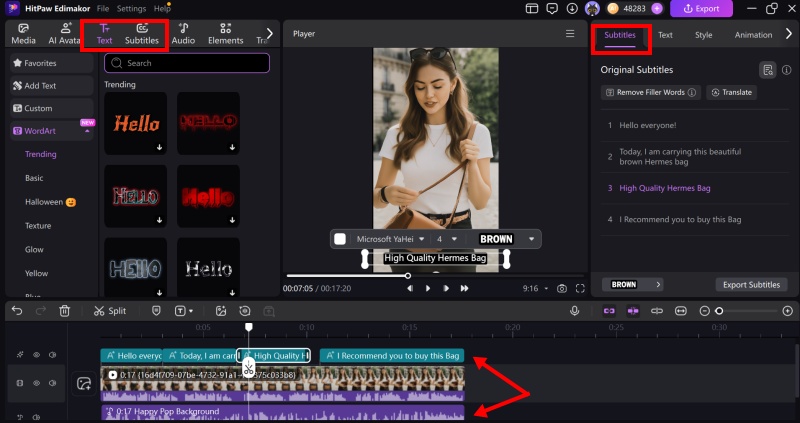Switch to the Animation tab in right panel
Screen dimensions: 800x423
[x=753, y=35]
